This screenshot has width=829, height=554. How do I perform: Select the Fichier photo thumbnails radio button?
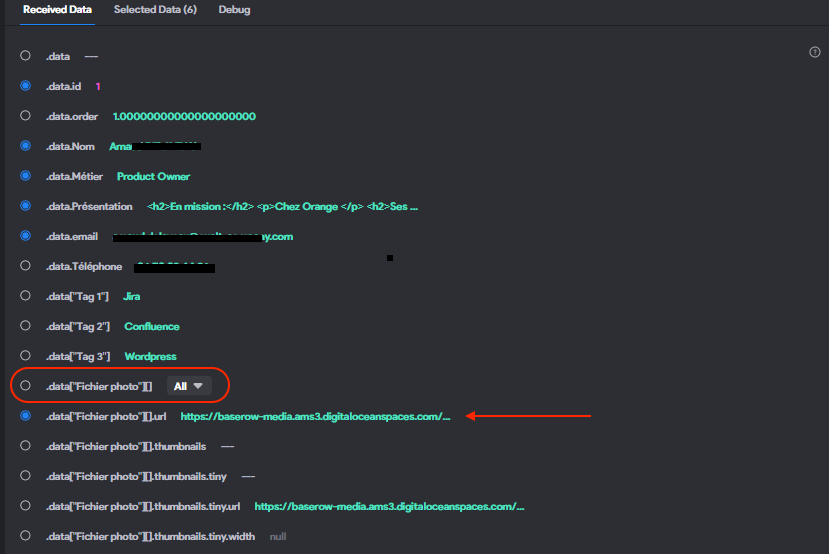(25, 446)
